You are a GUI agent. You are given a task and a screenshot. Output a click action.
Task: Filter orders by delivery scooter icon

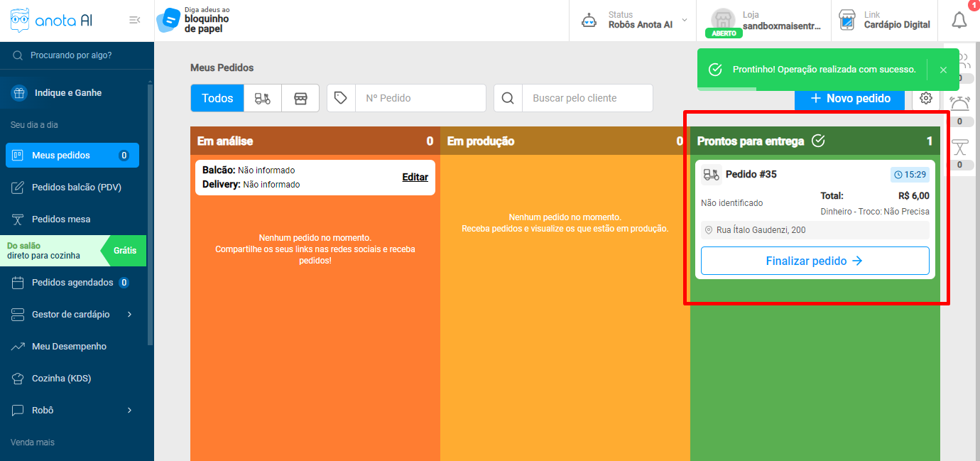[x=263, y=98]
